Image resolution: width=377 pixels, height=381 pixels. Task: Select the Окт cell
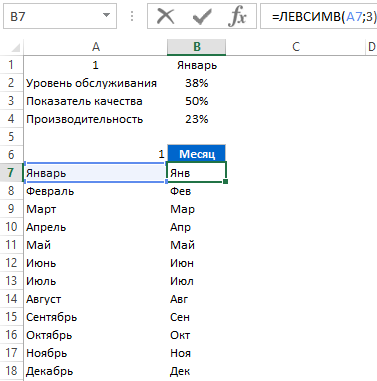[x=196, y=335]
